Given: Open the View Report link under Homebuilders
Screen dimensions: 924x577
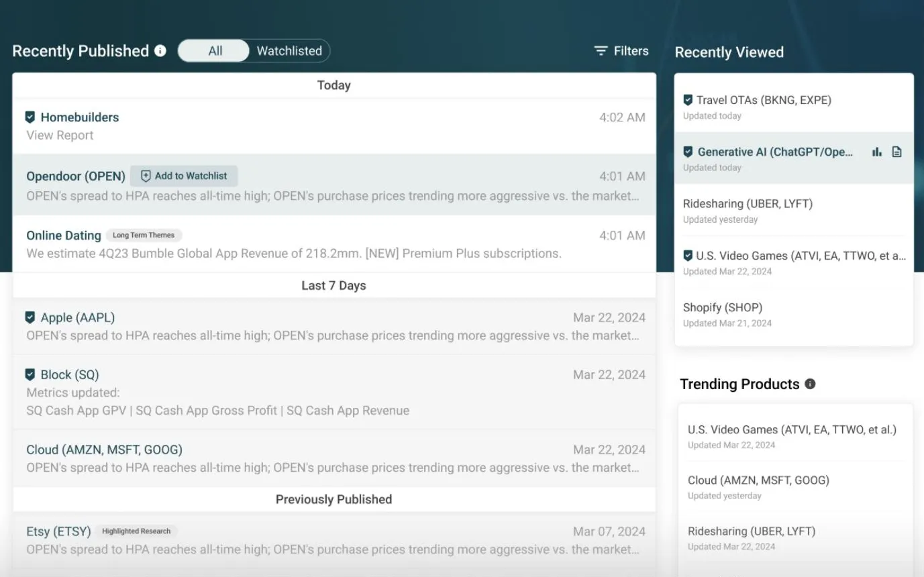Looking at the screenshot, I should pyautogui.click(x=60, y=135).
